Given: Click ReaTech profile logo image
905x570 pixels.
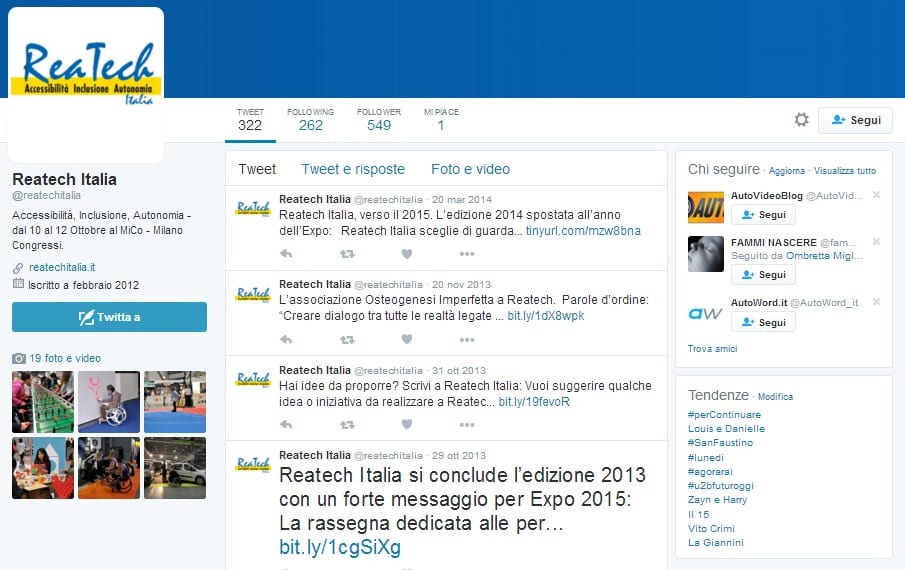Looking at the screenshot, I should (x=86, y=73).
